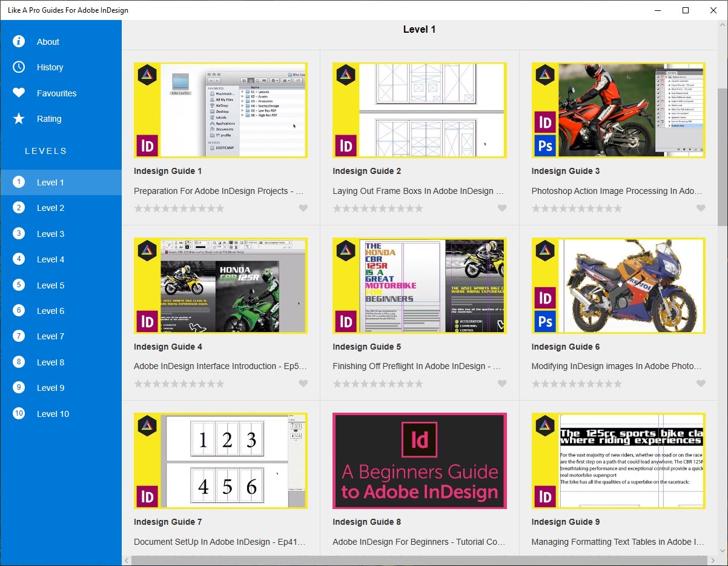
Task: Click 'Adobe InDesign Interface Introduction' title
Action: [220, 366]
